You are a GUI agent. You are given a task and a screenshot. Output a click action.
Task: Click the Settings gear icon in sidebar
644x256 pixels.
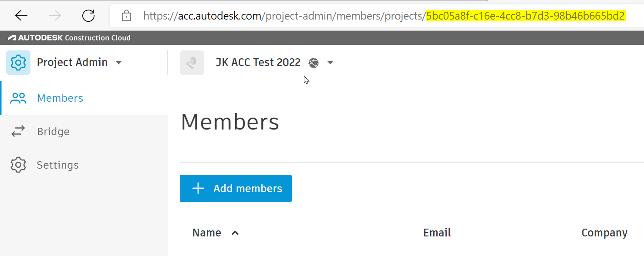[x=18, y=165]
